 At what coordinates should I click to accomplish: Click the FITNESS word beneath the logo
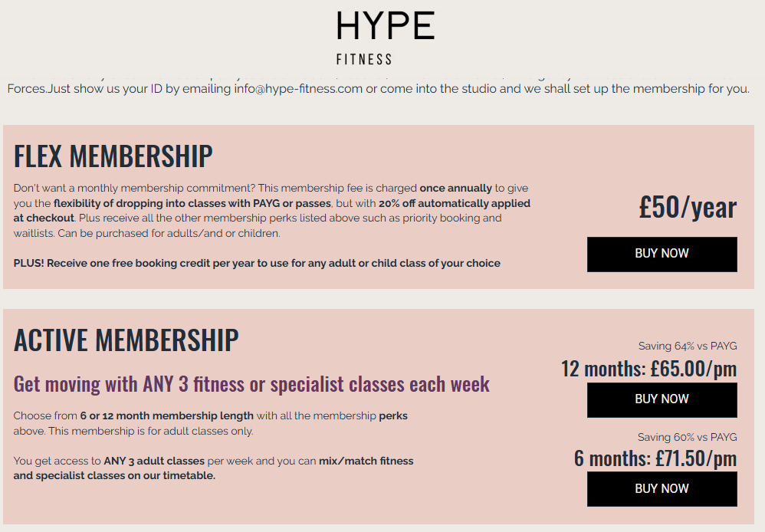pos(364,59)
